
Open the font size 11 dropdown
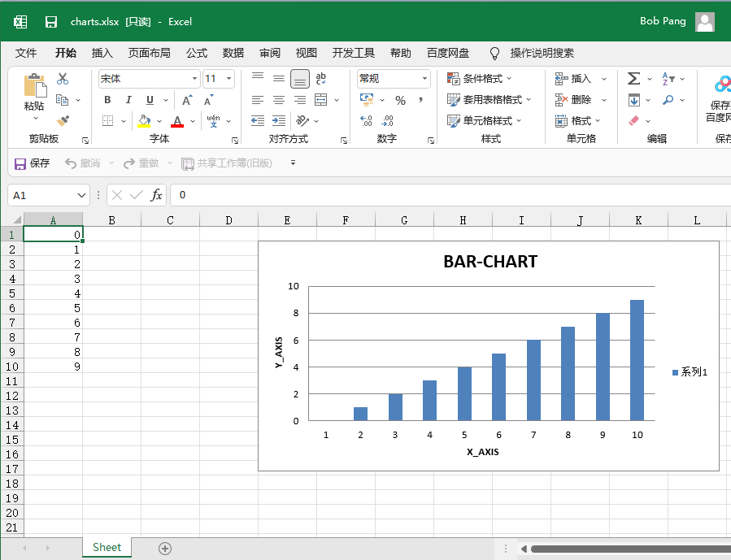pyautogui.click(x=229, y=79)
